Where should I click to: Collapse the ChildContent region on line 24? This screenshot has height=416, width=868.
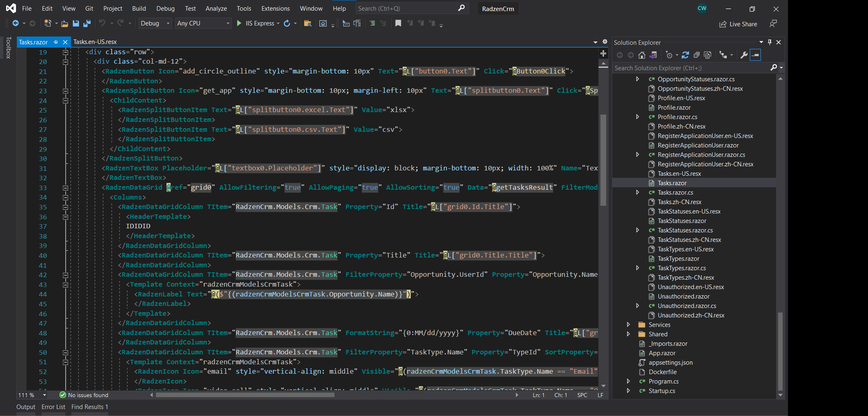tap(65, 100)
